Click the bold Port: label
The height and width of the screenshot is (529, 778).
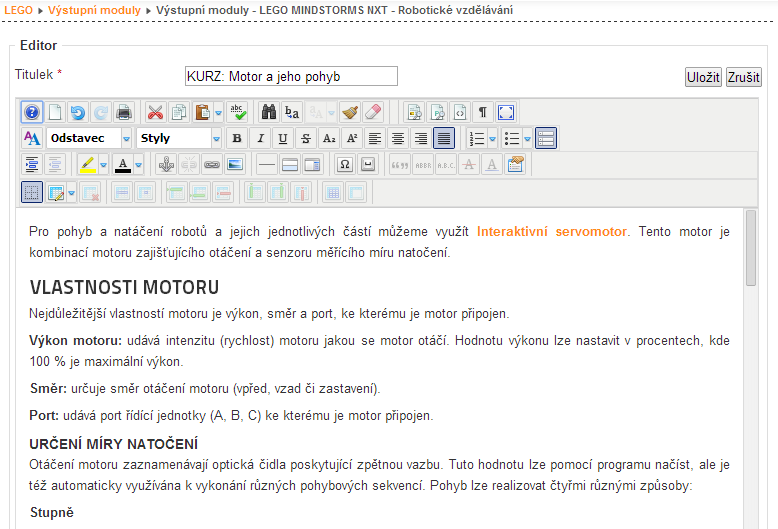point(44,415)
